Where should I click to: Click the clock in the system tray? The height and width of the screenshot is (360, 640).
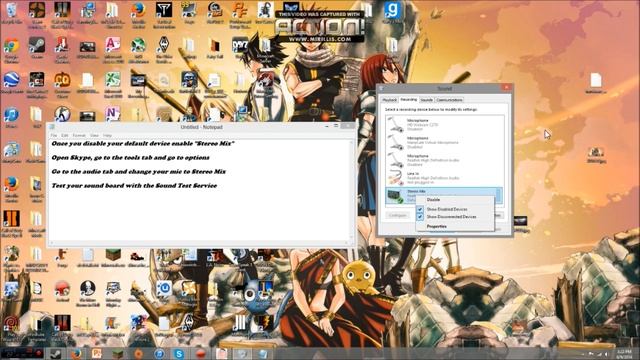[624, 354]
